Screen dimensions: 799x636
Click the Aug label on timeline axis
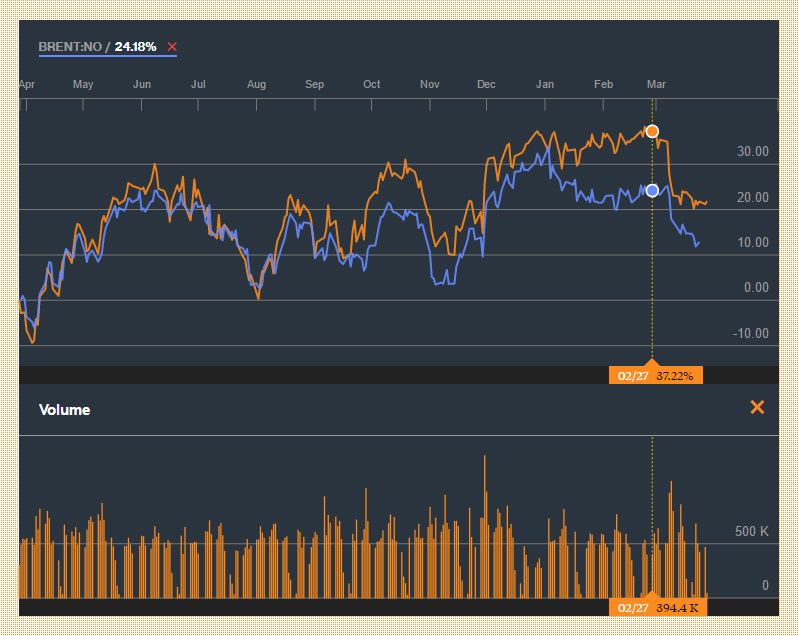256,84
